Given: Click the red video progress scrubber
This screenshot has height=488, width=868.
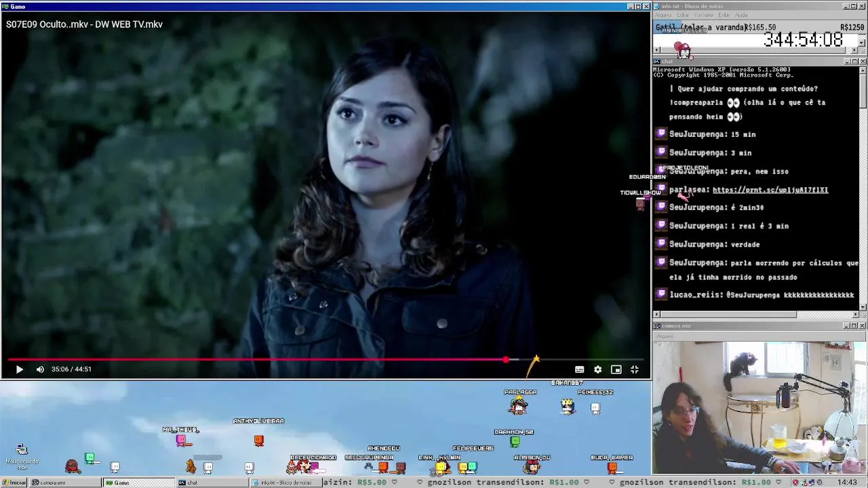Looking at the screenshot, I should tap(506, 360).
